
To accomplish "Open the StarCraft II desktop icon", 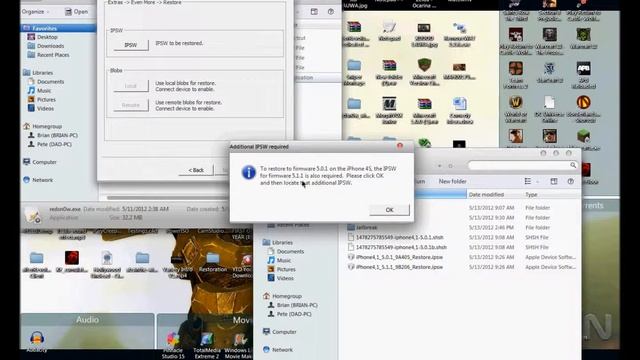I will click(x=550, y=73).
